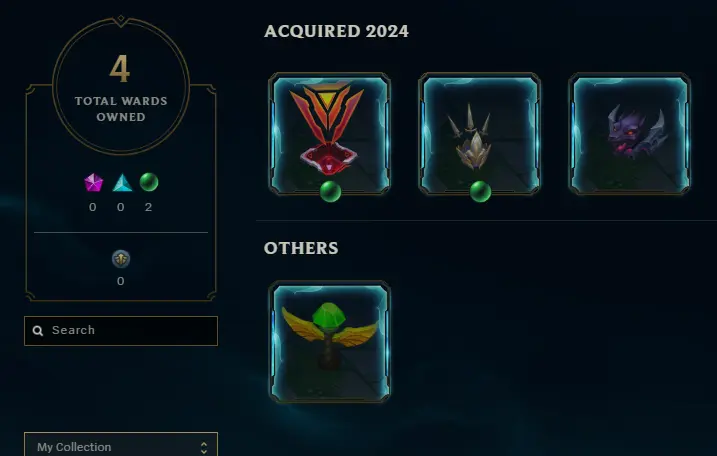This screenshot has width=717, height=456.
Task: Click the up-down arrows on My Collection
Action: (x=204, y=448)
